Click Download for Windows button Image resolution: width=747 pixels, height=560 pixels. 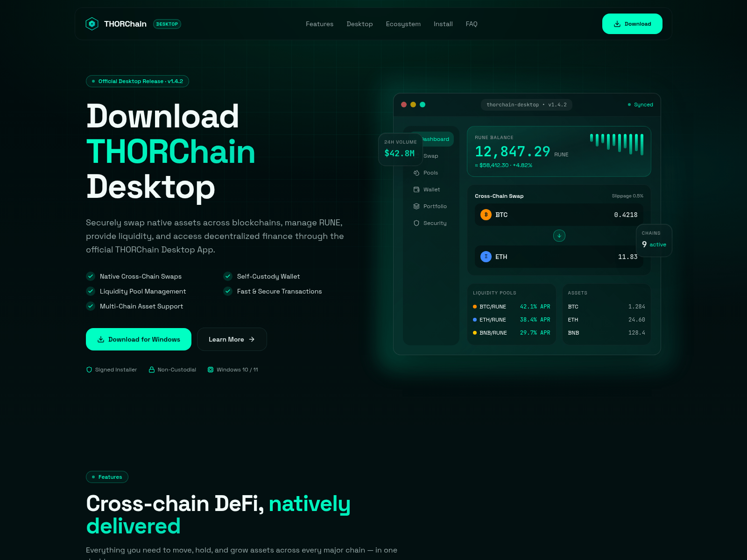pyautogui.click(x=139, y=339)
